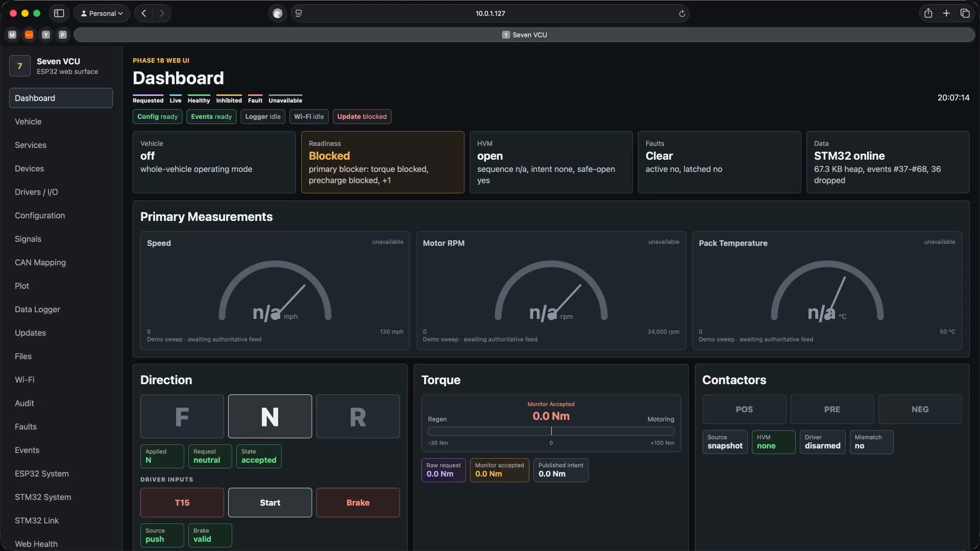The image size is (980, 551).
Task: Open the Readiness Blocked card
Action: (383, 162)
